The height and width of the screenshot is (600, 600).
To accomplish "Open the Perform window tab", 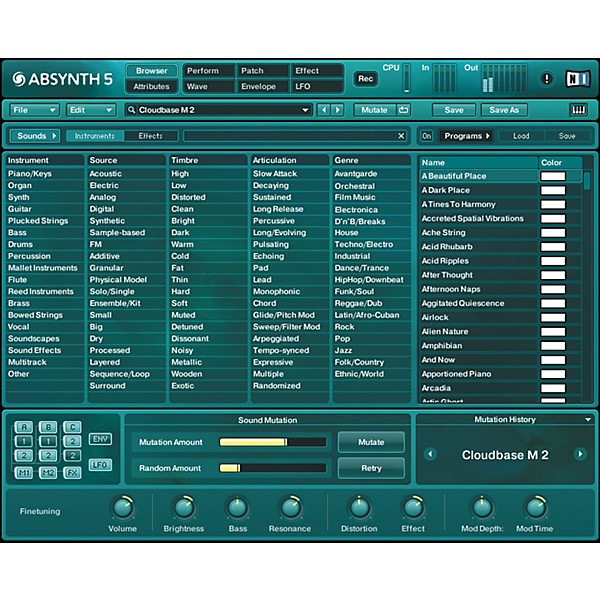I will tap(209, 71).
